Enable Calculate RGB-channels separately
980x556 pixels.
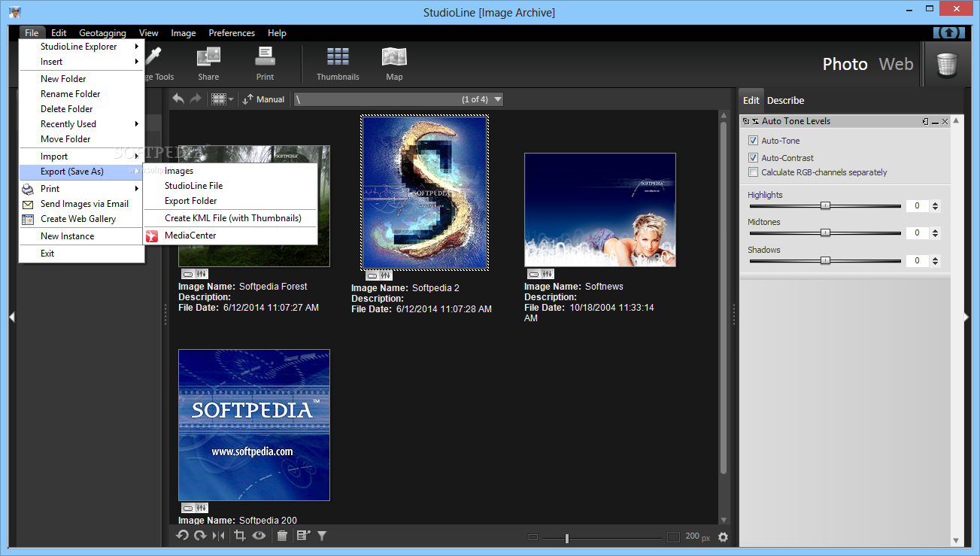753,172
